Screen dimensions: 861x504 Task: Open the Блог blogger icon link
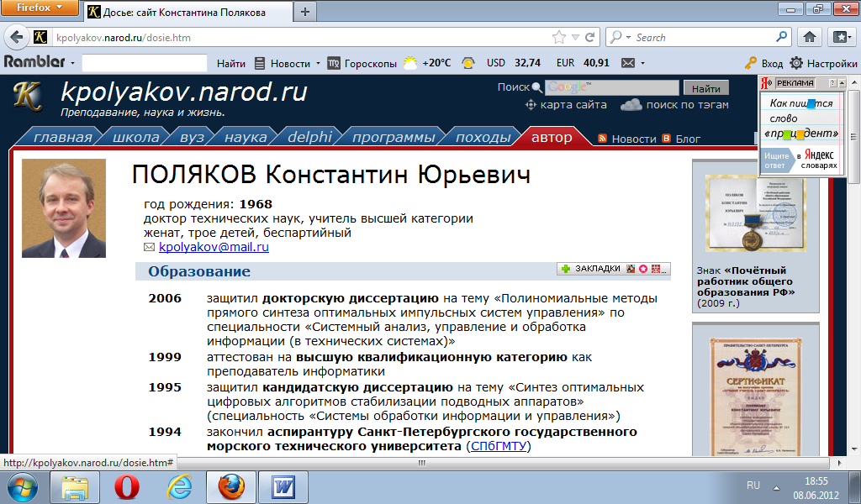pos(666,139)
